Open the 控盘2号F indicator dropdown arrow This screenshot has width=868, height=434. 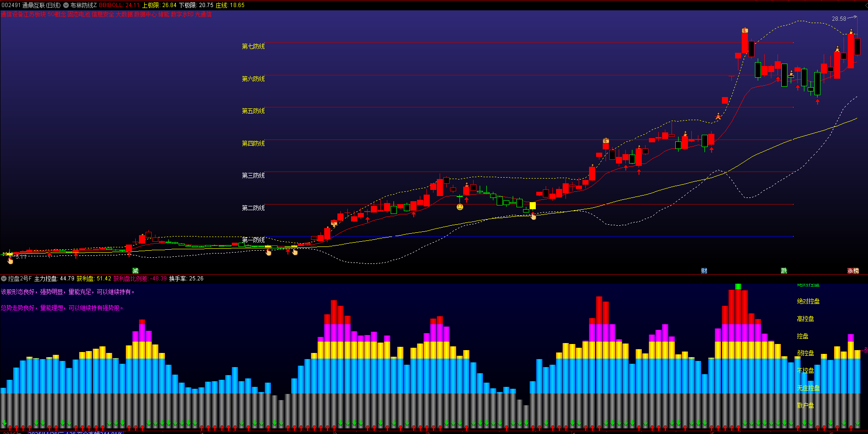[x=4, y=278]
